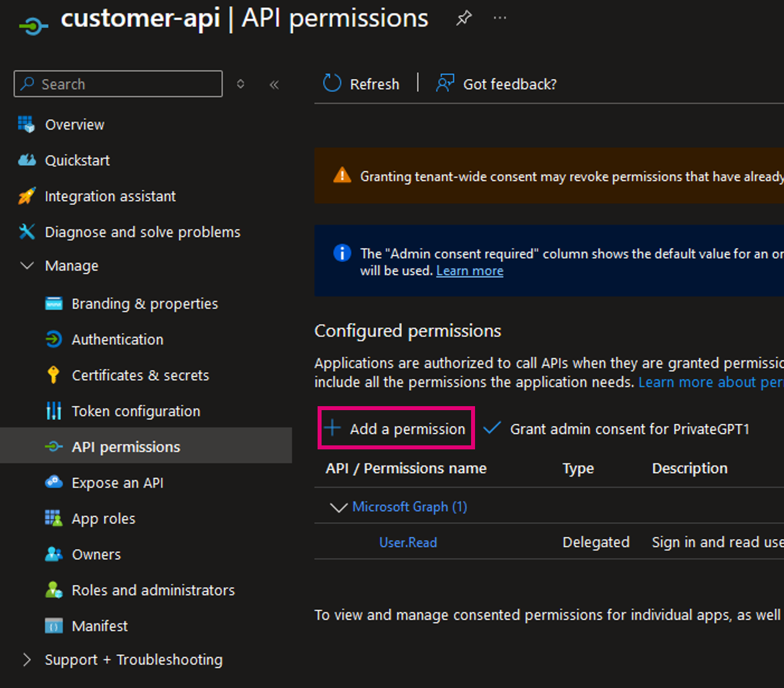784x688 pixels.
Task: Open the Got feedback? option
Action: [x=496, y=84]
